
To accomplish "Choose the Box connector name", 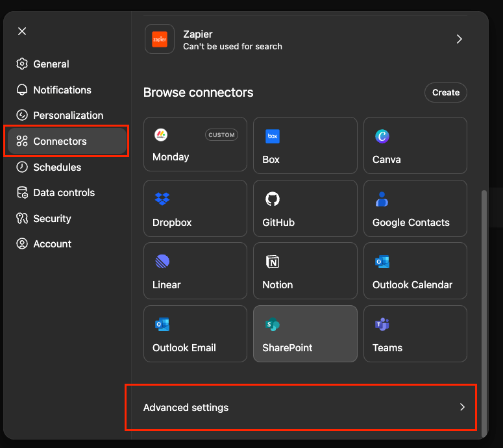I will (271, 160).
